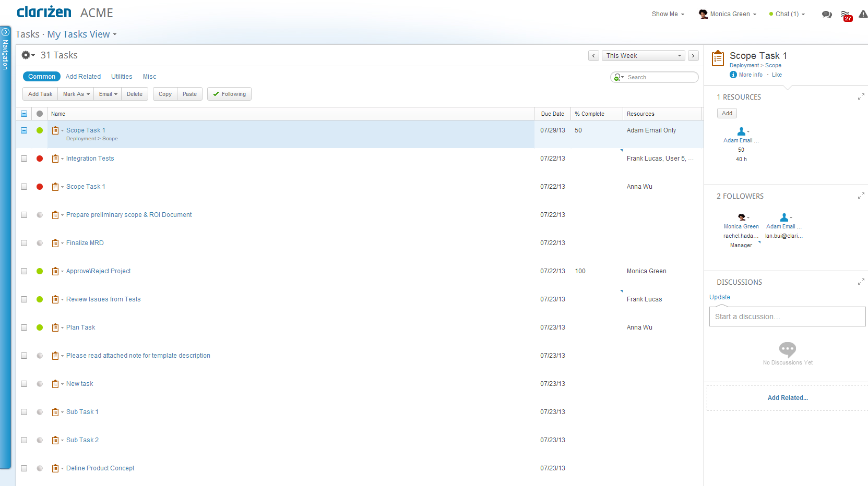The width and height of the screenshot is (868, 486).
Task: Open the This Week dropdown
Action: click(644, 56)
